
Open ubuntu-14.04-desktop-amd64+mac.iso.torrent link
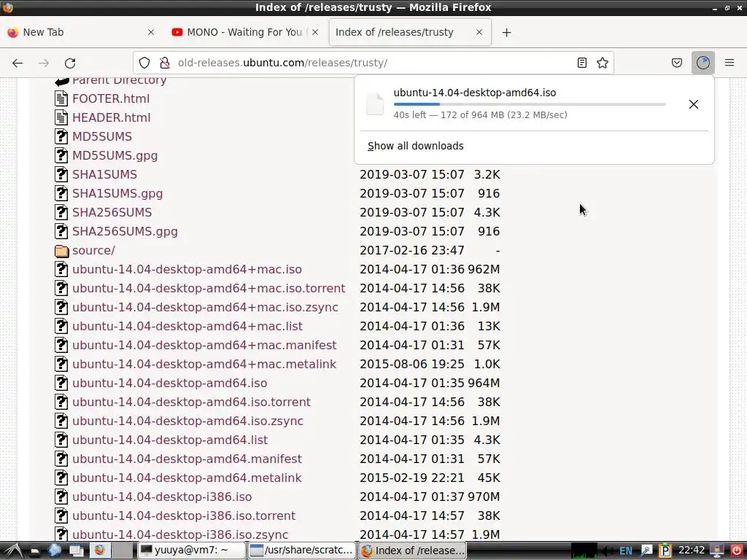209,288
